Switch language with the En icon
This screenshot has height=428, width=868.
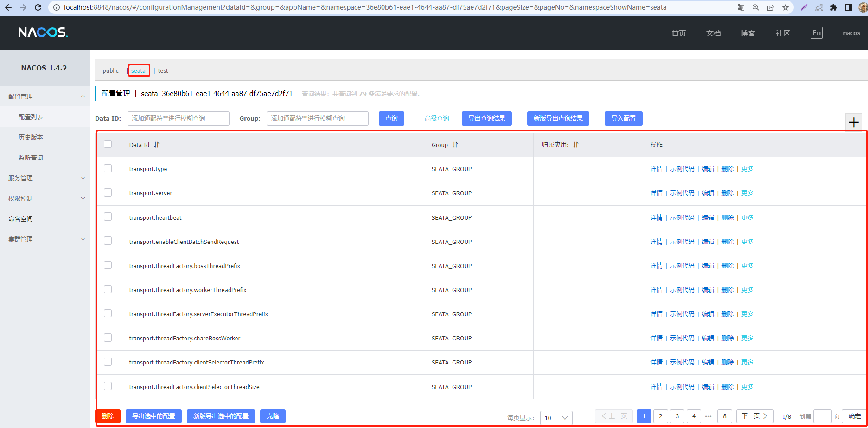point(817,33)
